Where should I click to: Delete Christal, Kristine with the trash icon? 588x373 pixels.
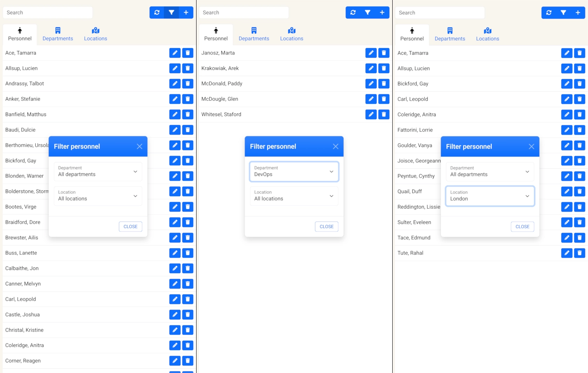coord(188,330)
